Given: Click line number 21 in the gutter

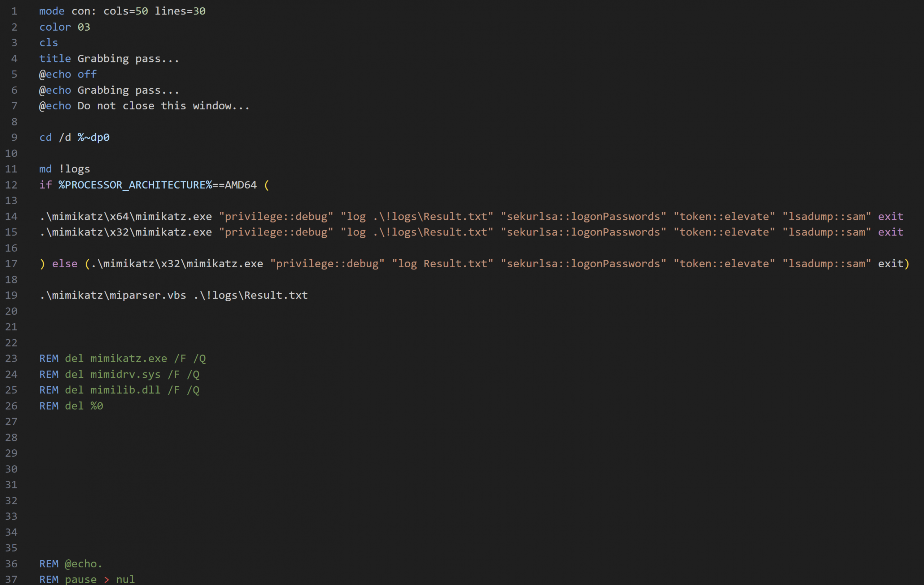Looking at the screenshot, I should pyautogui.click(x=11, y=327).
